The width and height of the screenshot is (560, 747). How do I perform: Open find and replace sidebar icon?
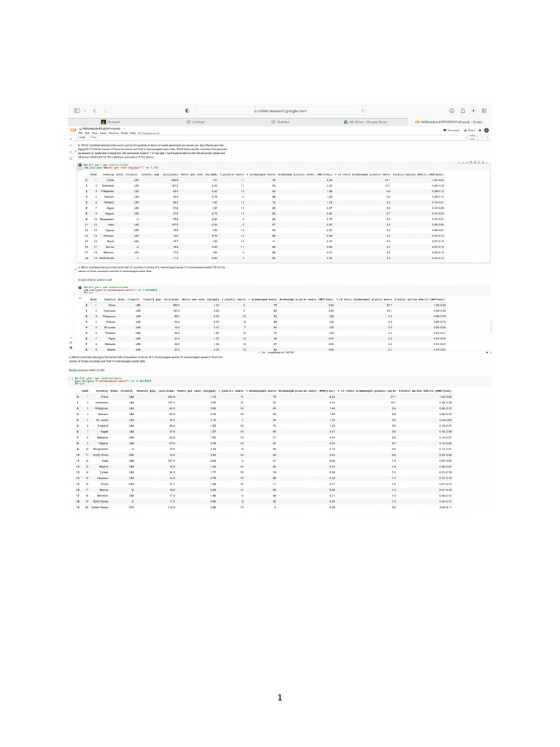tap(71, 146)
